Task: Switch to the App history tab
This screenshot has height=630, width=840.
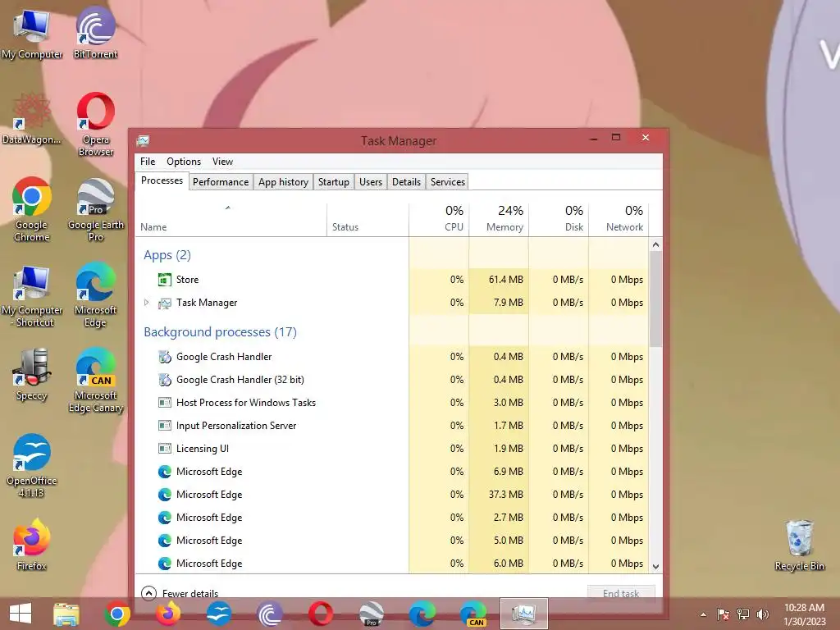Action: pos(283,182)
